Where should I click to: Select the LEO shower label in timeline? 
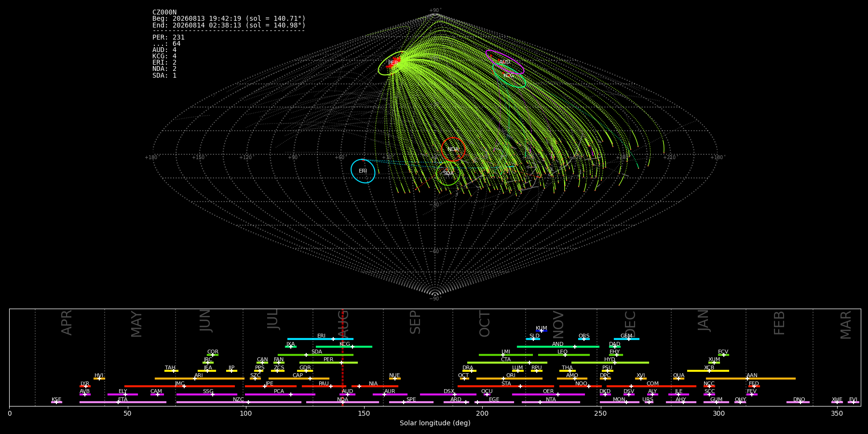(x=562, y=352)
